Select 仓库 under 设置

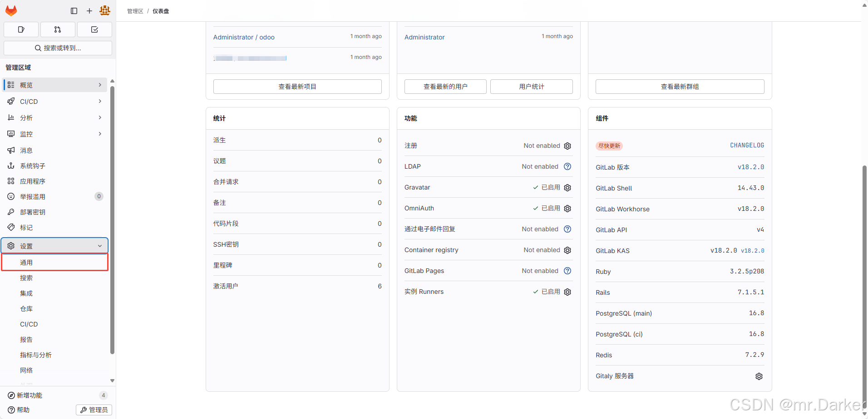click(55, 309)
